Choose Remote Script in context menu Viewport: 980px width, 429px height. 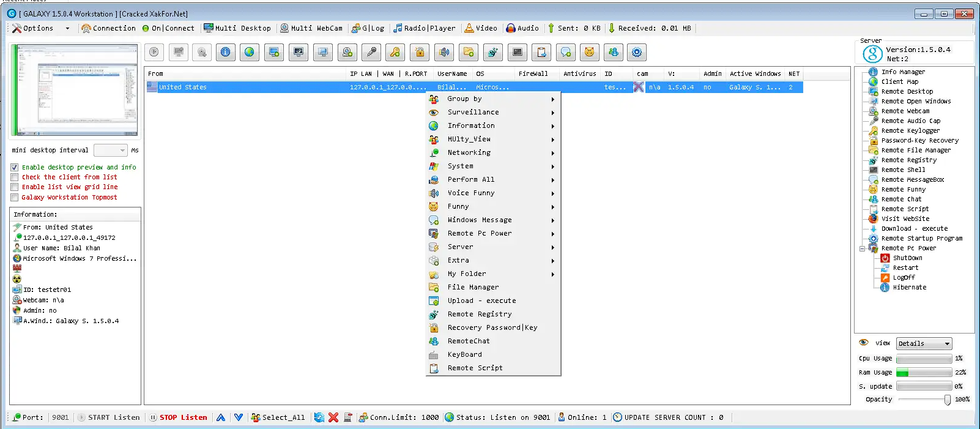point(493,368)
